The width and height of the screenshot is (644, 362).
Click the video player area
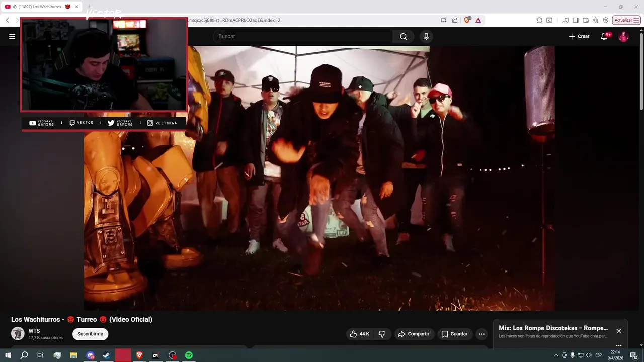click(x=319, y=178)
